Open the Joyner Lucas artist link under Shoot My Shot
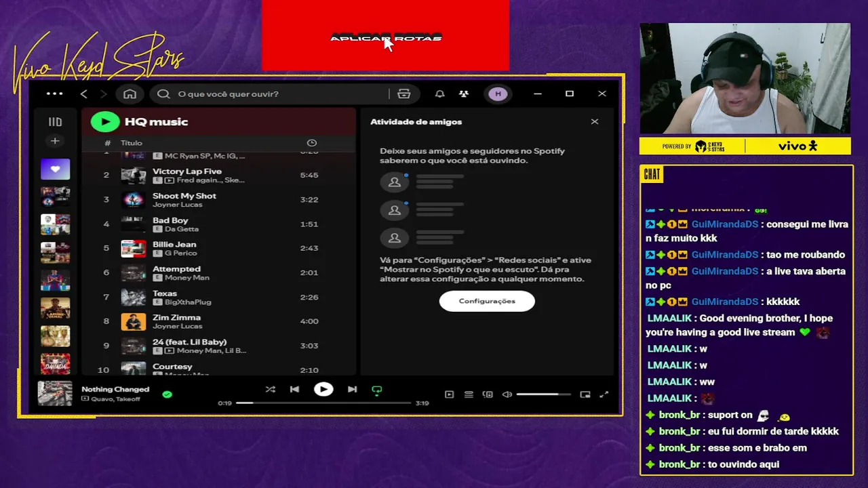Screen dimensions: 868x488 tap(177, 205)
